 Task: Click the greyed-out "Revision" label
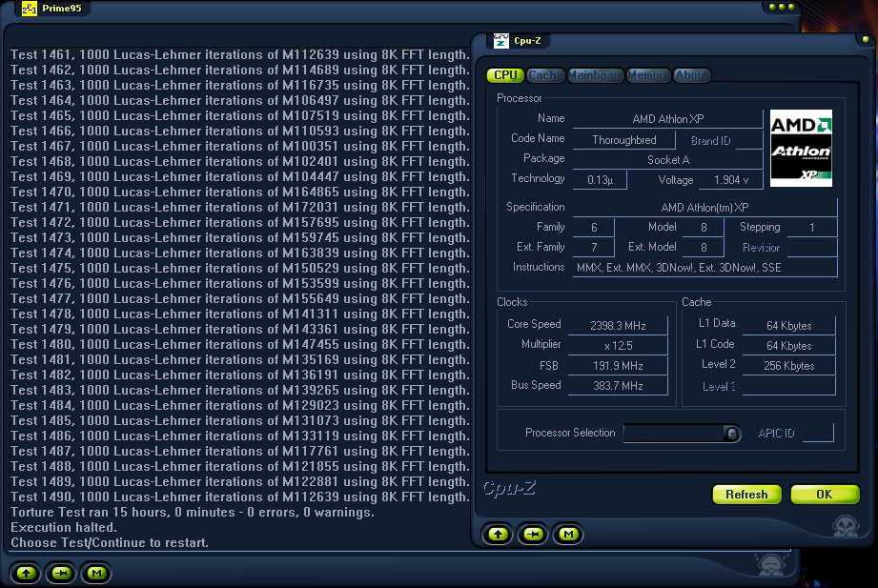pos(761,248)
